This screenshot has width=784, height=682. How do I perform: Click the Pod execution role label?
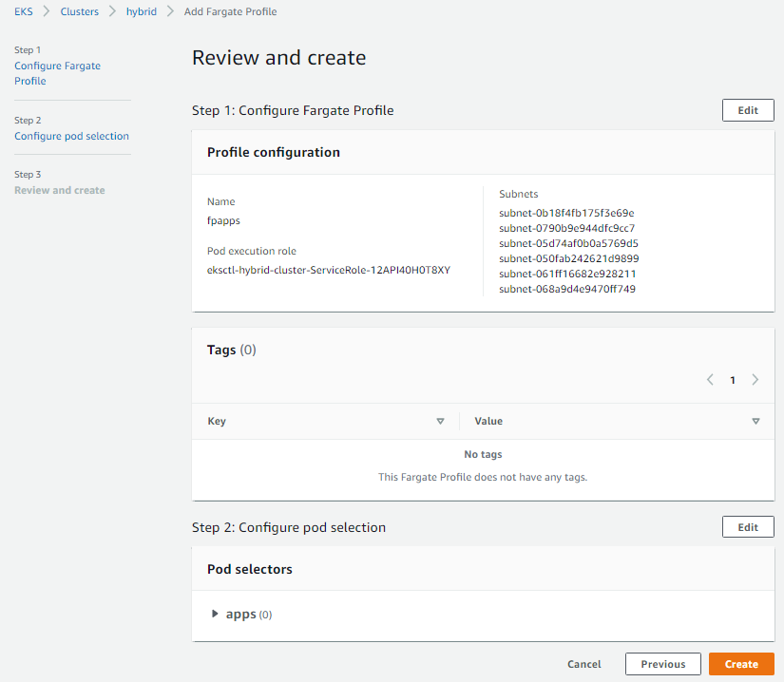click(x=252, y=251)
